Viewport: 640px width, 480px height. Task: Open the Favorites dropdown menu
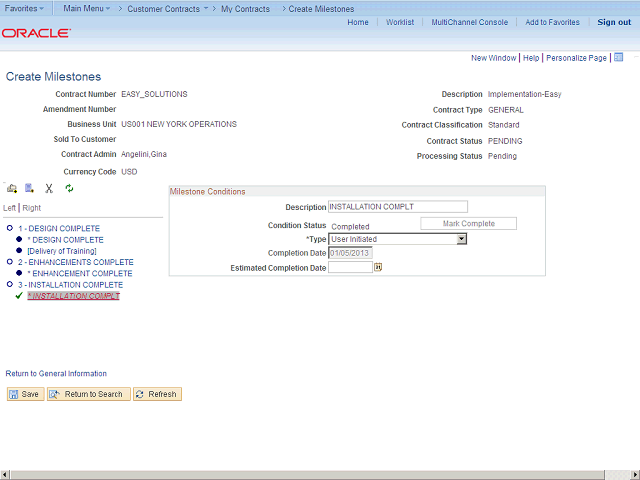[24, 8]
